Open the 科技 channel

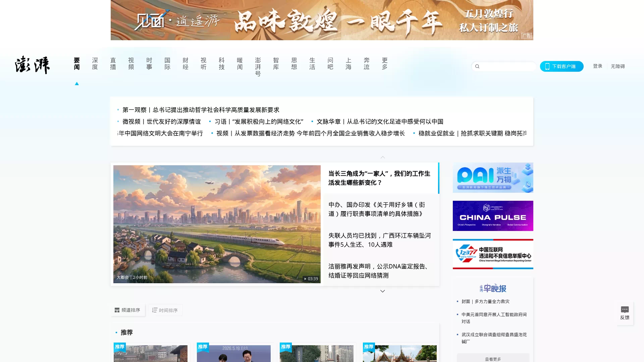coord(222,64)
